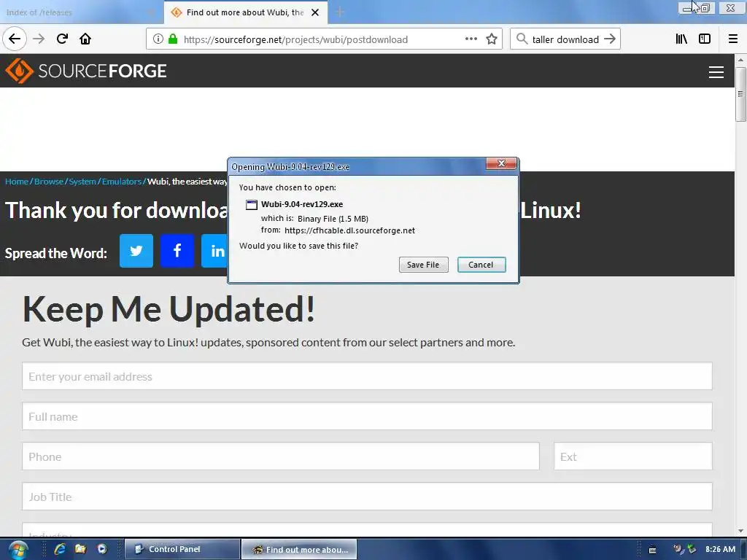Follow the Browse breadcrumb link
This screenshot has width=747, height=560.
[x=49, y=182]
